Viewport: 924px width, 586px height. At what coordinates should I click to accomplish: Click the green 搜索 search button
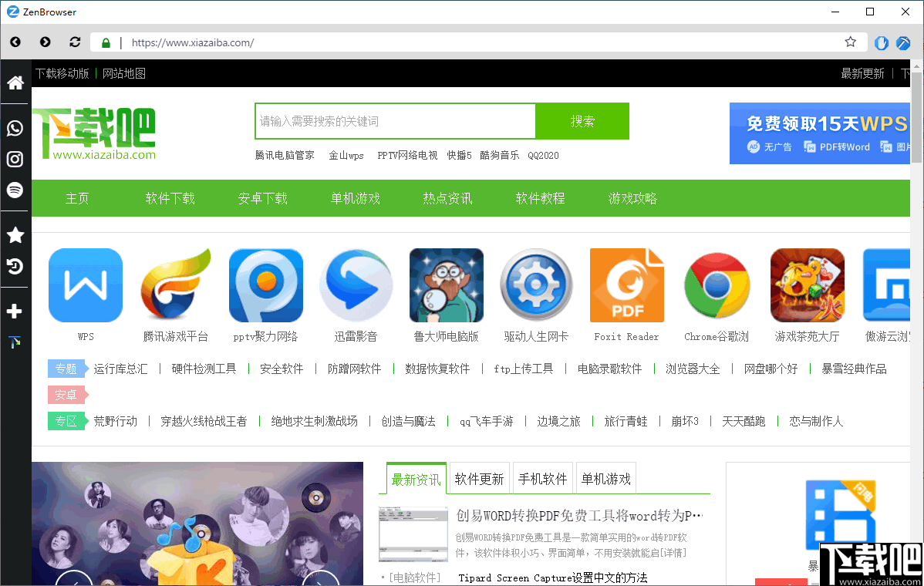pyautogui.click(x=582, y=121)
